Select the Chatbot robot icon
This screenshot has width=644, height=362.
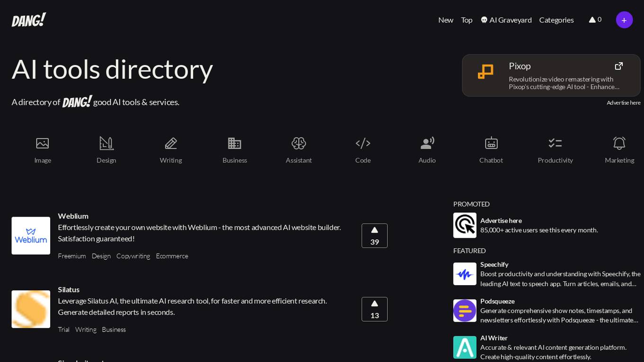click(491, 143)
